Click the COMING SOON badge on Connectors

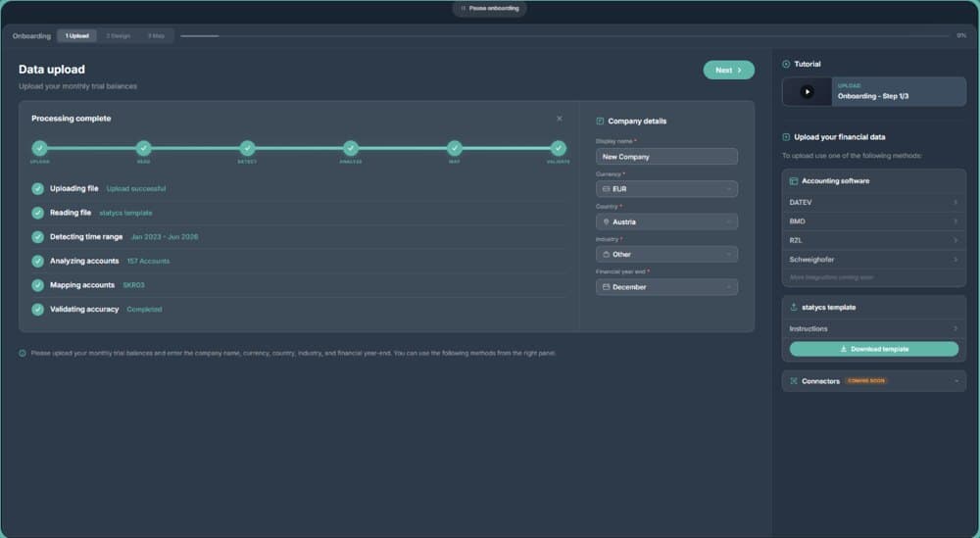coord(866,381)
